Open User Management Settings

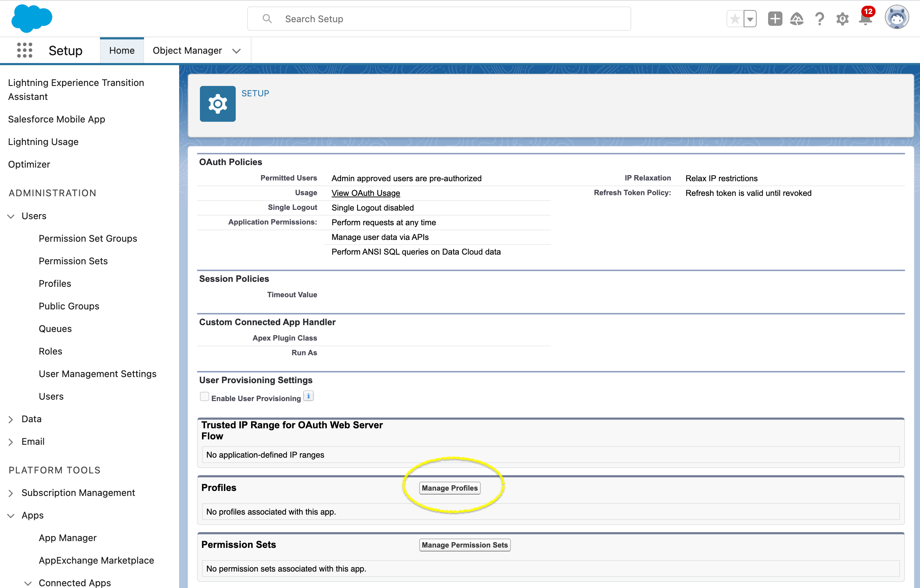pos(98,374)
